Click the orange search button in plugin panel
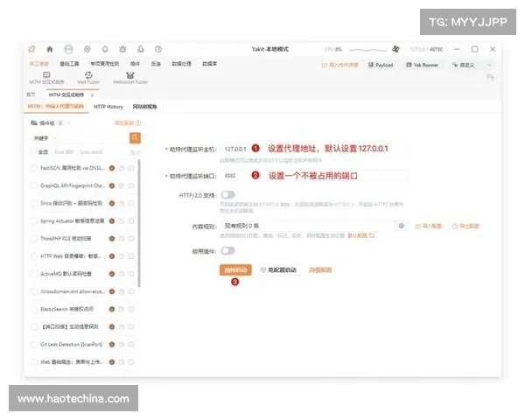This screenshot has width=525, height=420. pos(135,137)
